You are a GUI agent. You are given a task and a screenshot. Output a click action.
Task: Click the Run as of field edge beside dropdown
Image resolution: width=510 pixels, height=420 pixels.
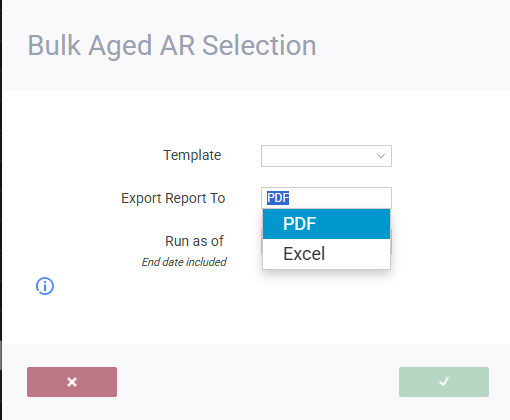391,242
